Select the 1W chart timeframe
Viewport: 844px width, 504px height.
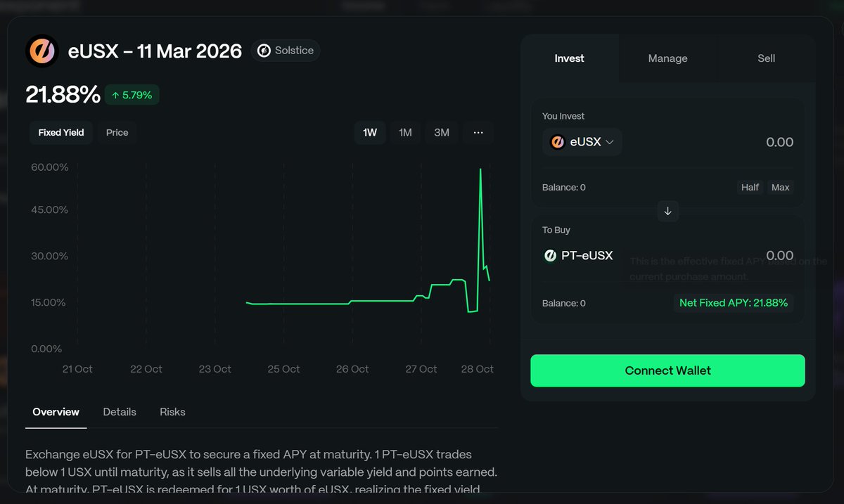(370, 132)
